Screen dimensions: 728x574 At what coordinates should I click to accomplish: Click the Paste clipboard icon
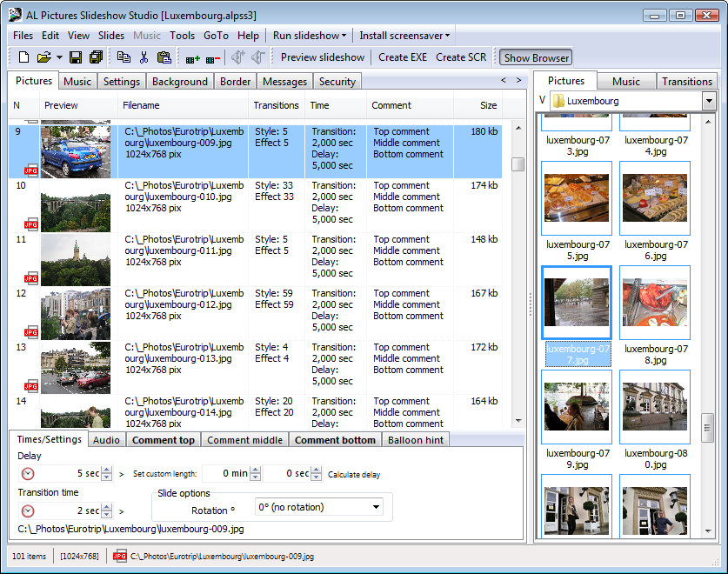click(164, 57)
